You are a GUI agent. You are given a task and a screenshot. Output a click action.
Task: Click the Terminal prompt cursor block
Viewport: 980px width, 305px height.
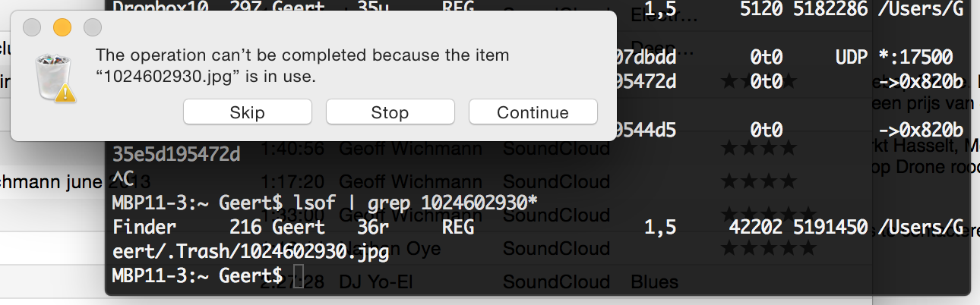(x=299, y=275)
